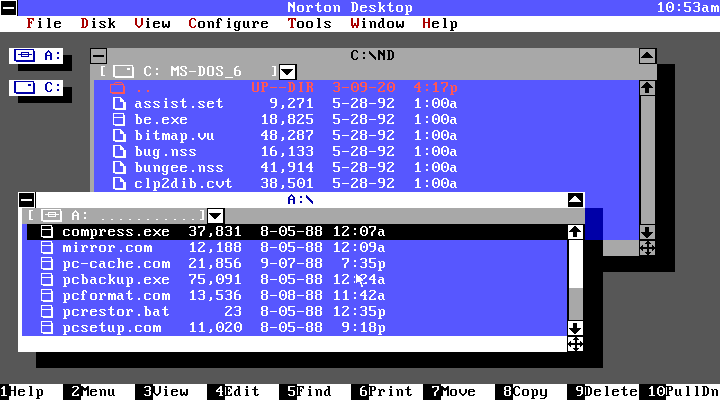Open the Configure menu
This screenshot has height=400, width=720.
228,23
